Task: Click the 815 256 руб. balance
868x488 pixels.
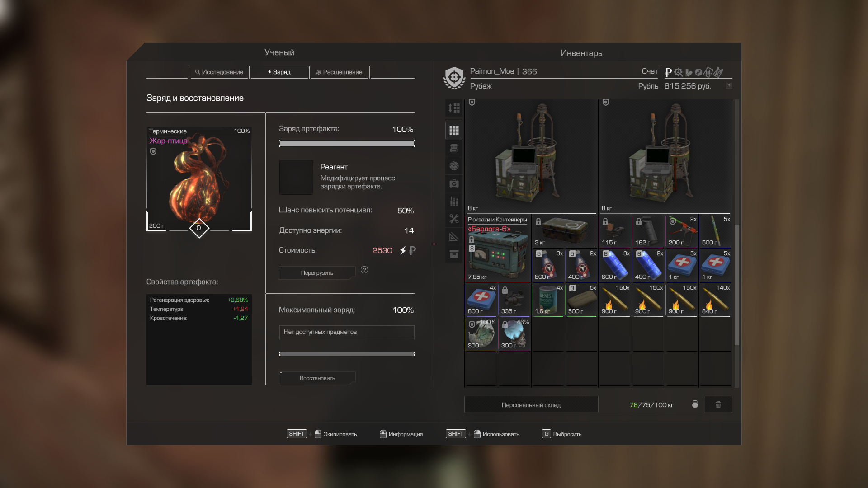Action: (688, 86)
